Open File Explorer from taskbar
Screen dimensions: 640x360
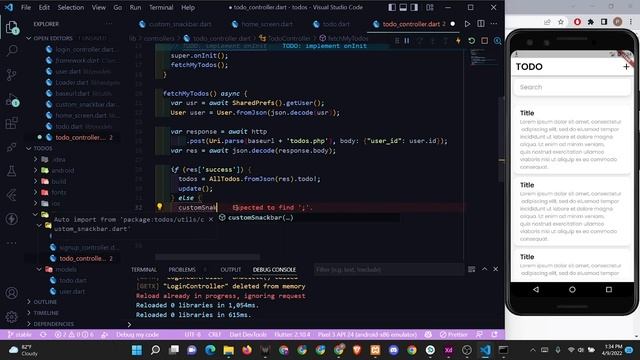(229, 350)
